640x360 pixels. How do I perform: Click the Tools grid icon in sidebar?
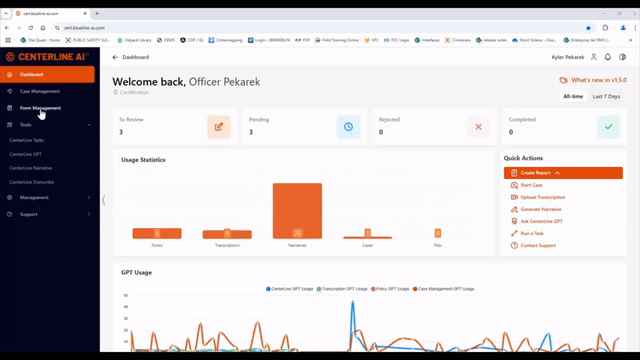9,125
